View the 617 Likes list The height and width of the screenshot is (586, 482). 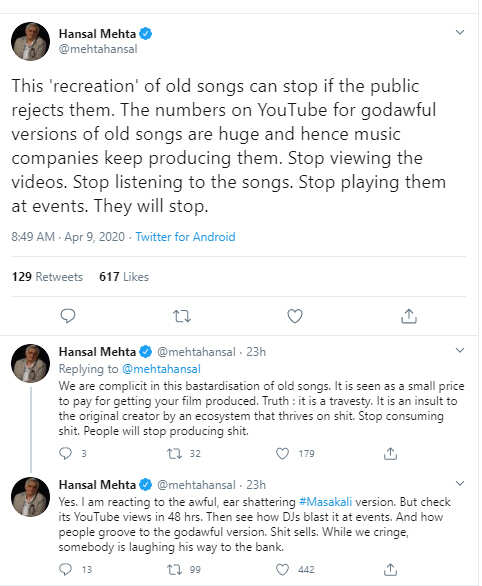point(124,277)
